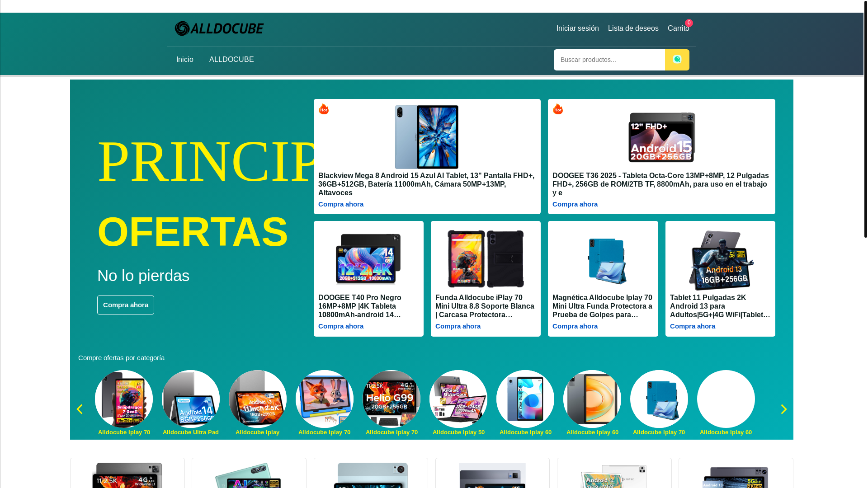Image resolution: width=868 pixels, height=488 pixels.
Task: Select Alldocube Iplay 50 category circle
Action: pos(458,399)
